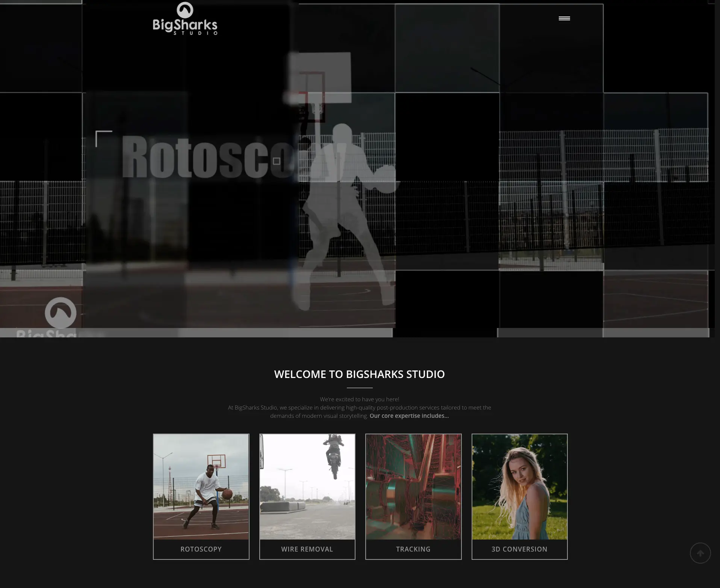
Task: Open the hamburger navigation menu
Action: tap(564, 18)
